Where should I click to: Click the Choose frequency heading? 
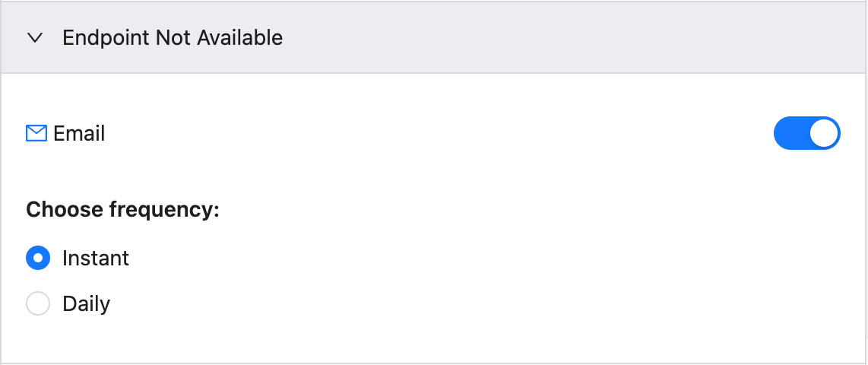click(x=123, y=210)
